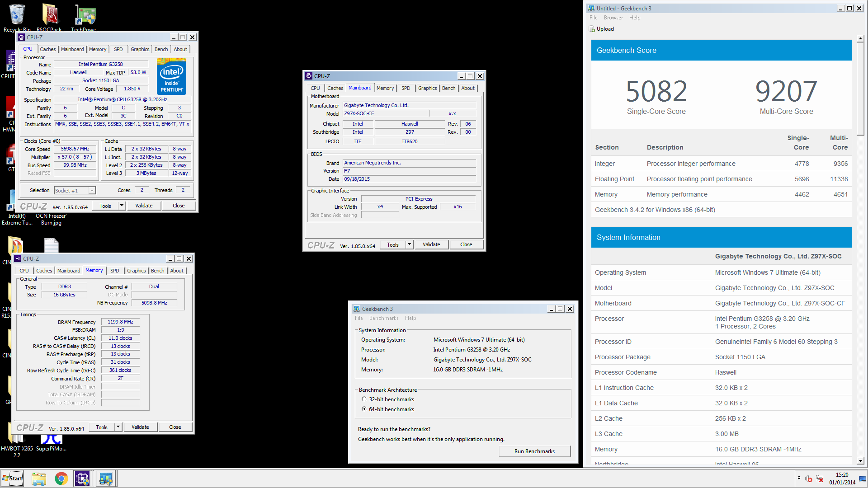Open the TechPowerUp desktop shortcut
Viewport: 868px width, 488px height.
[85, 17]
